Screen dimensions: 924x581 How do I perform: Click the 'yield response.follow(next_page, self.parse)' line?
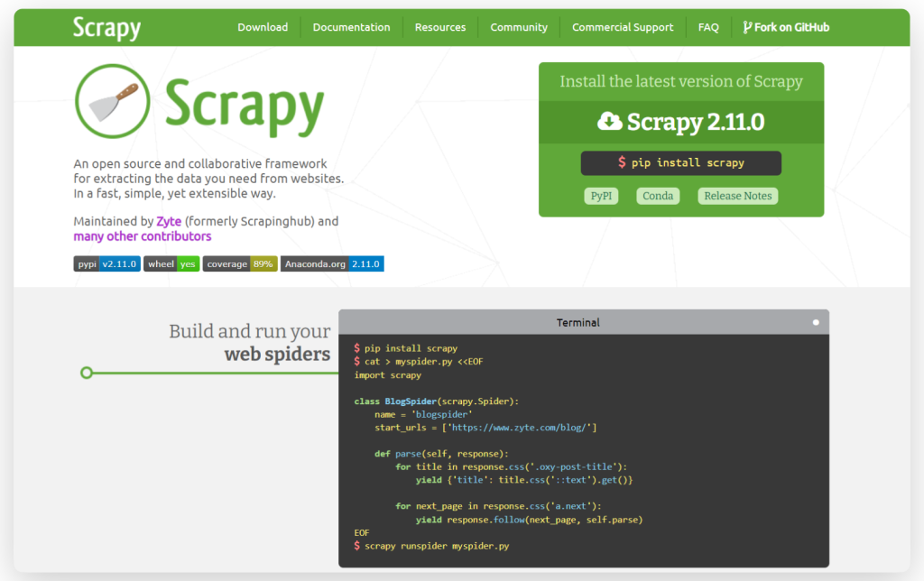coord(529,520)
